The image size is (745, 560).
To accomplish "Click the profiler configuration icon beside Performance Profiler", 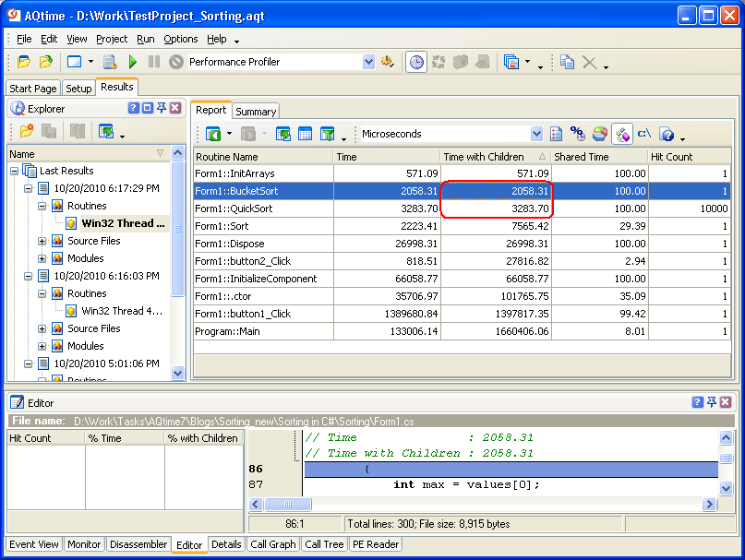I will pyautogui.click(x=388, y=62).
